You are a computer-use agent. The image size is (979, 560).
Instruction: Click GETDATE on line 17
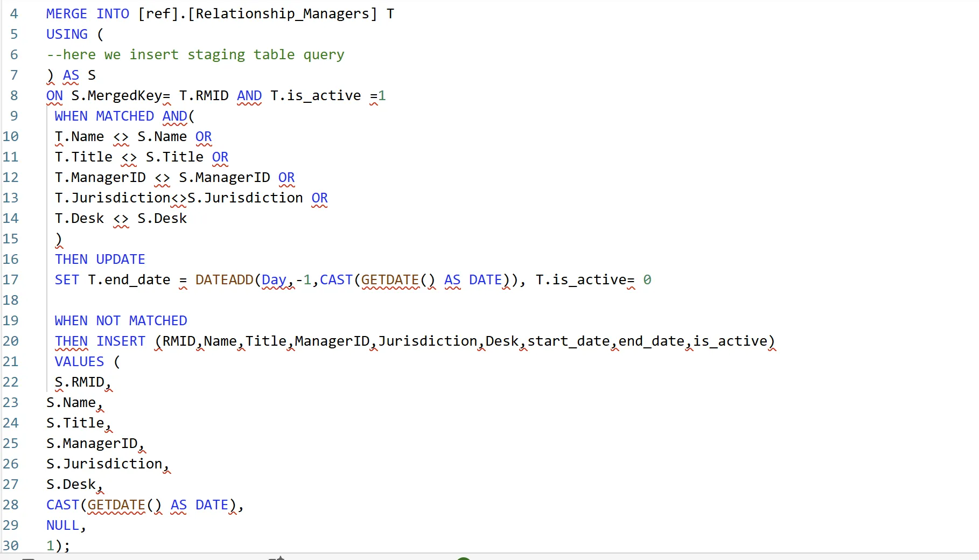click(x=390, y=279)
